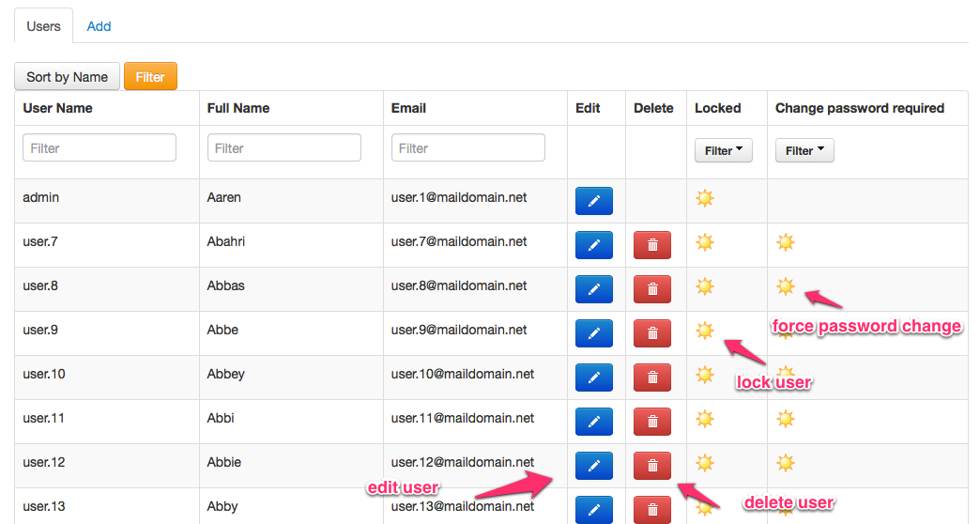The width and height of the screenshot is (980, 524).
Task: Open edit for user.10 Abbey
Action: (x=593, y=377)
